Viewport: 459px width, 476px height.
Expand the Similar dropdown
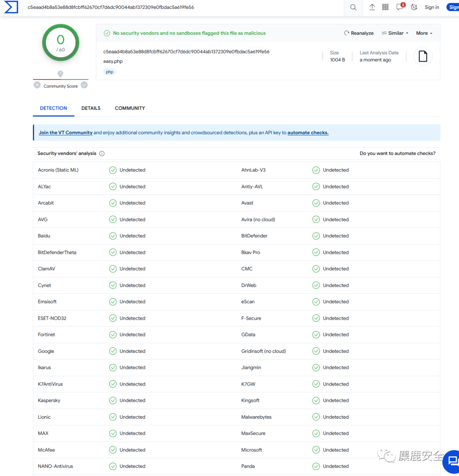tap(395, 33)
